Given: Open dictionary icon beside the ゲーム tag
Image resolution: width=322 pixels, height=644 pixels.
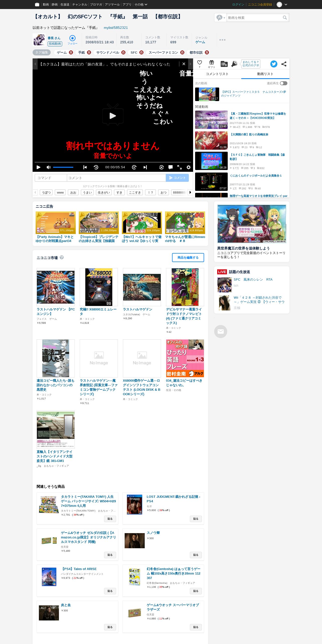Looking at the screenshot, I should [71, 52].
